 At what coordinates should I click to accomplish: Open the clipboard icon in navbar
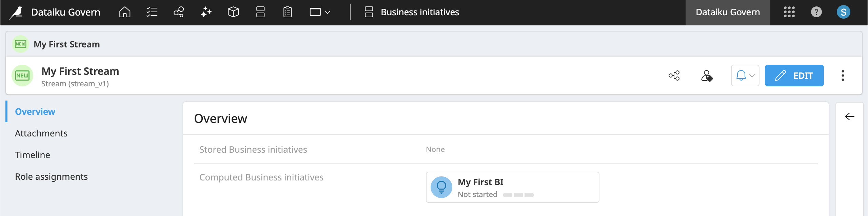pyautogui.click(x=288, y=13)
